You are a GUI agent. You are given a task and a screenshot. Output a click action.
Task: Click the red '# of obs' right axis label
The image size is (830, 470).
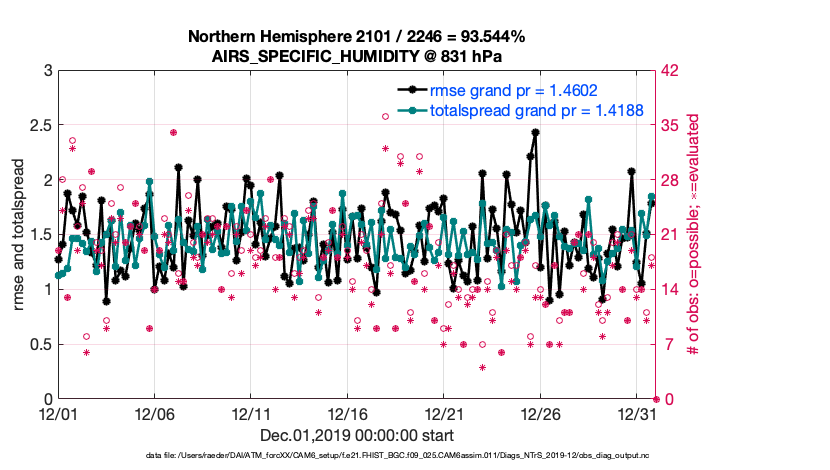[x=692, y=234]
